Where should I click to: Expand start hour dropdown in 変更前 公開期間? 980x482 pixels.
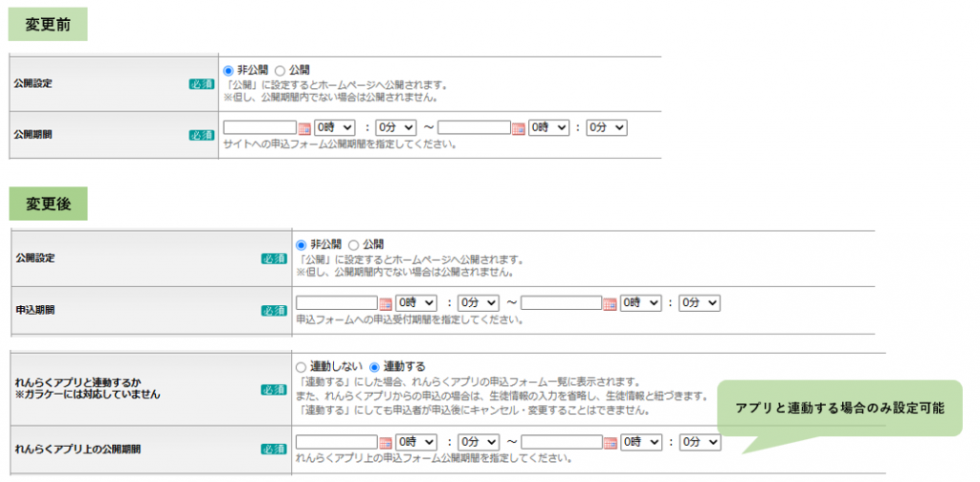(x=334, y=127)
